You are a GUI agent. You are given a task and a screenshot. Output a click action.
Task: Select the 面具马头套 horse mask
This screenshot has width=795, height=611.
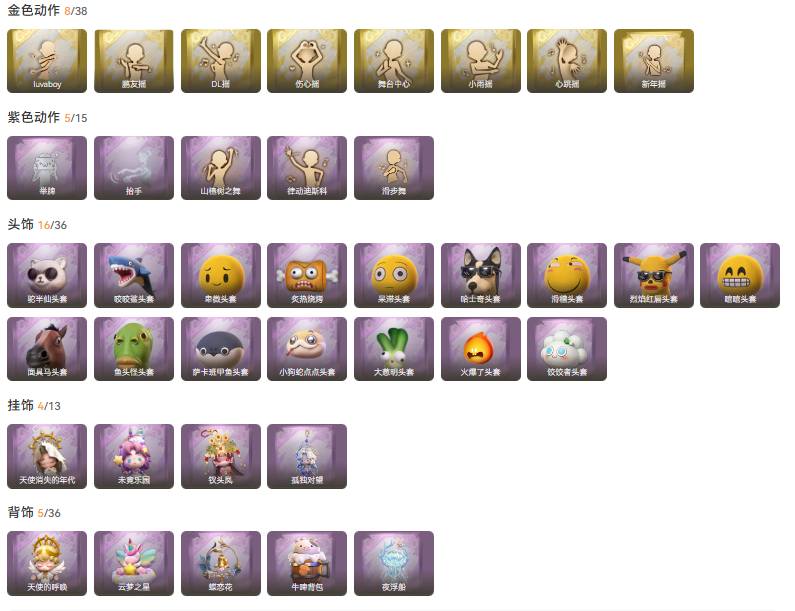click(47, 349)
